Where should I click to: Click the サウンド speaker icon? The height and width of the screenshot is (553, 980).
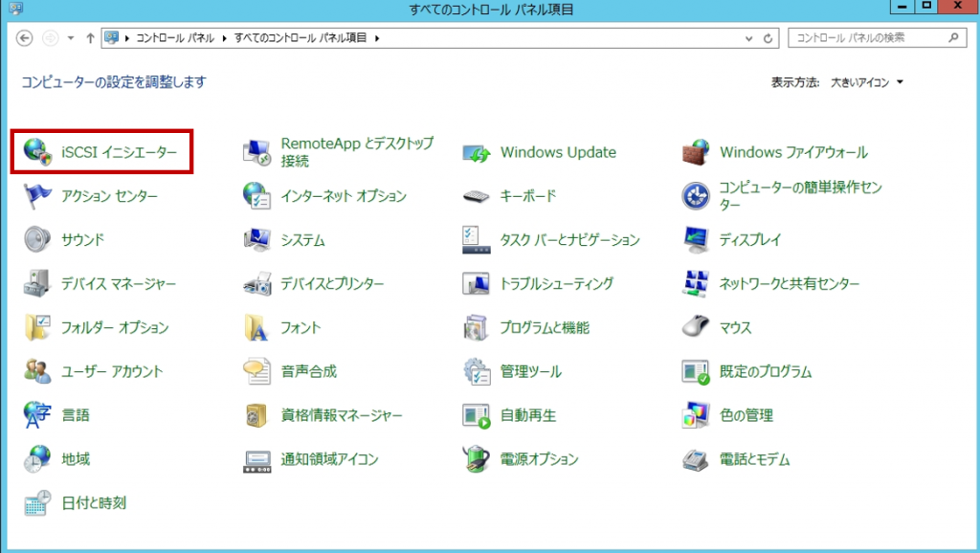(37, 240)
